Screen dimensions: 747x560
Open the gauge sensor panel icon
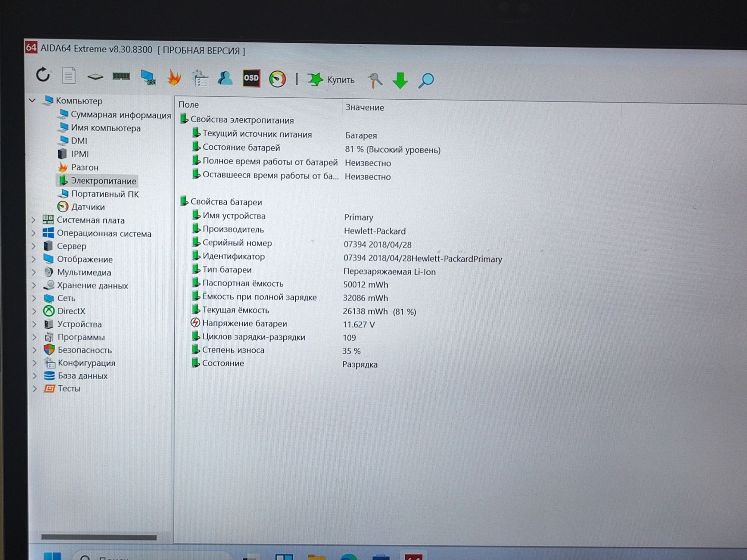(x=277, y=79)
